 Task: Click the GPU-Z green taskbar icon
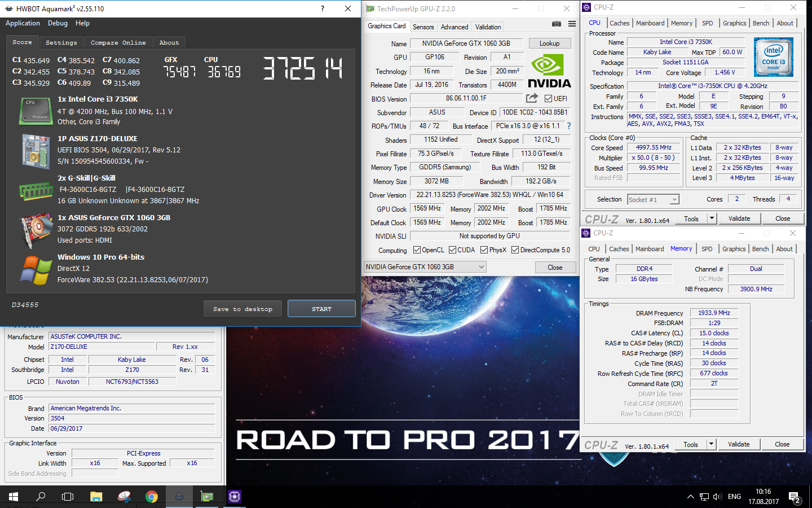click(x=207, y=497)
